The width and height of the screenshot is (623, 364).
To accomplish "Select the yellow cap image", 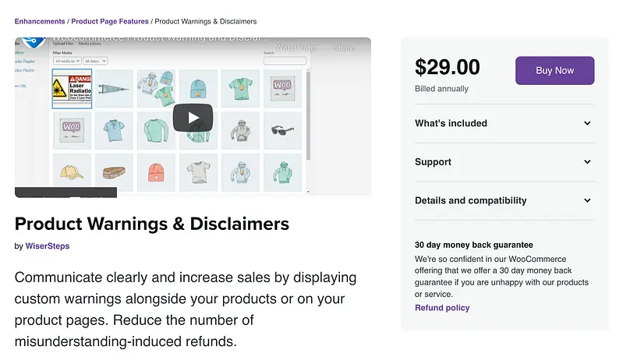I will (72, 172).
